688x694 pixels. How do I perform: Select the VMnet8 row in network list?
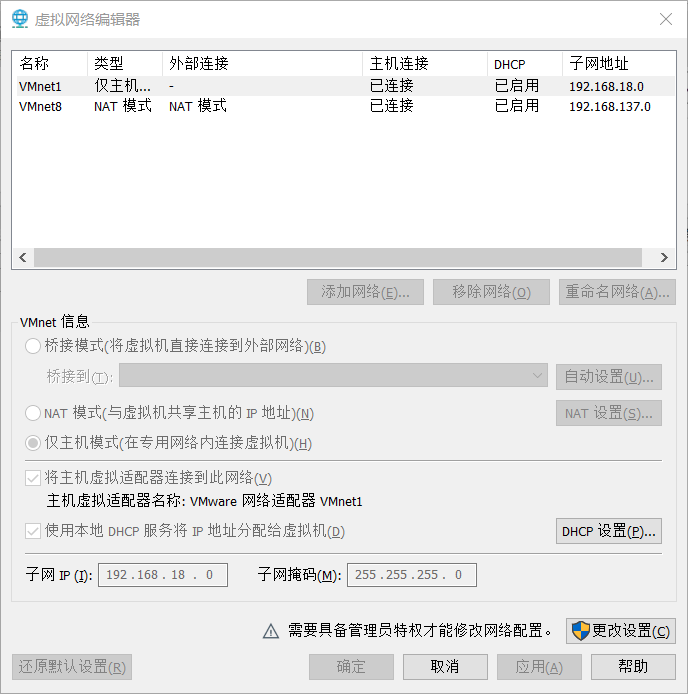coord(346,106)
